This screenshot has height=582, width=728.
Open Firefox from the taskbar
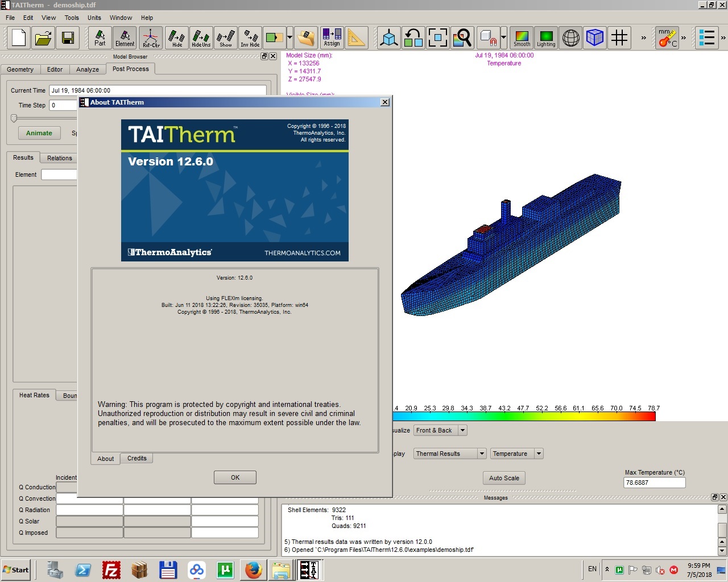click(x=253, y=569)
